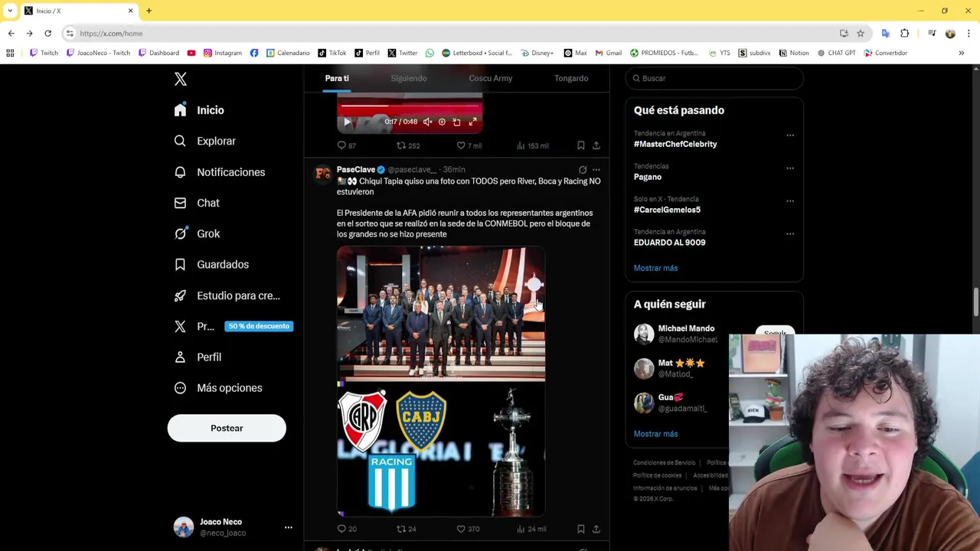
Task: Click Mostrar más under trends
Action: click(x=655, y=268)
